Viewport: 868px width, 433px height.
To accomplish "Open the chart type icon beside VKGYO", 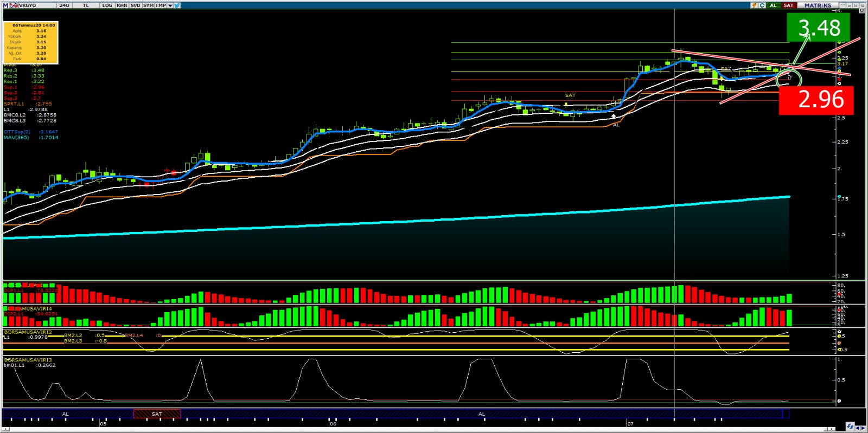I will click(14, 5).
